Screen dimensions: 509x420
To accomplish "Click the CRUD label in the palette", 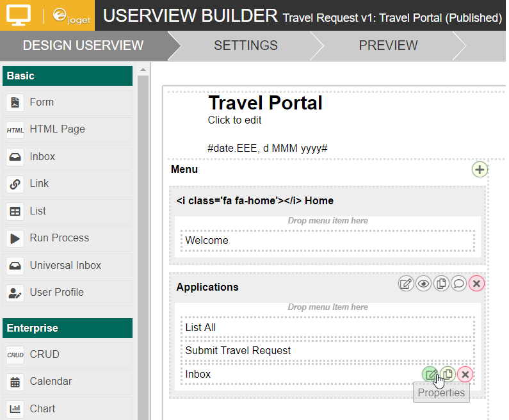I will (44, 355).
